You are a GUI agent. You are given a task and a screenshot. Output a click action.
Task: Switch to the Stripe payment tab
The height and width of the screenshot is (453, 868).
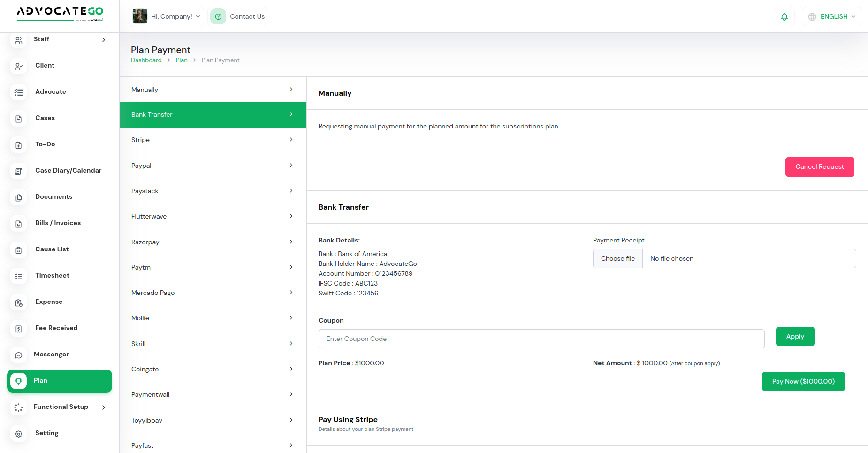213,140
